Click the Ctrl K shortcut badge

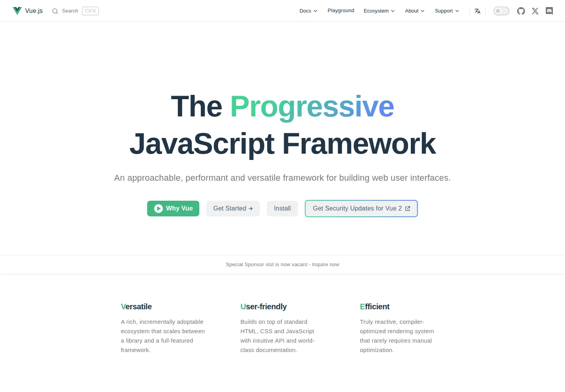(x=90, y=11)
